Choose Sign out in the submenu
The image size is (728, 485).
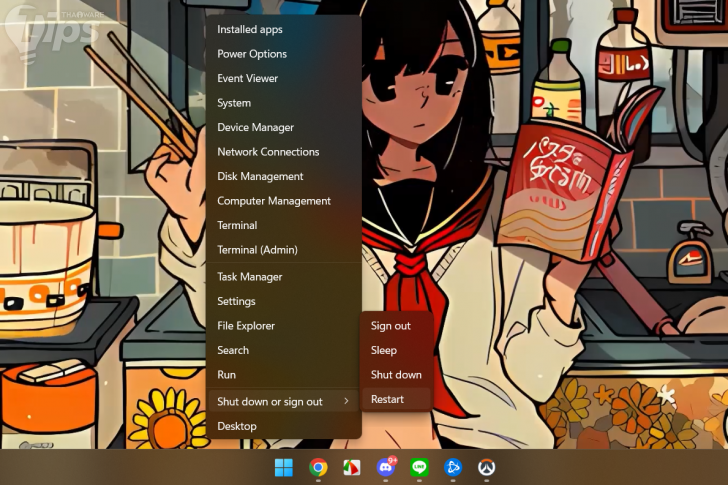396,326
